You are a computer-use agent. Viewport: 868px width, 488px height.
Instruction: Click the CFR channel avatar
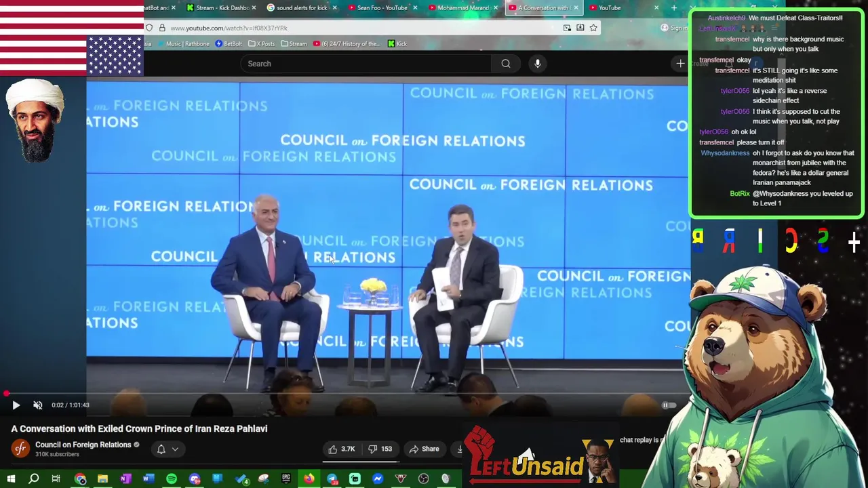click(21, 449)
